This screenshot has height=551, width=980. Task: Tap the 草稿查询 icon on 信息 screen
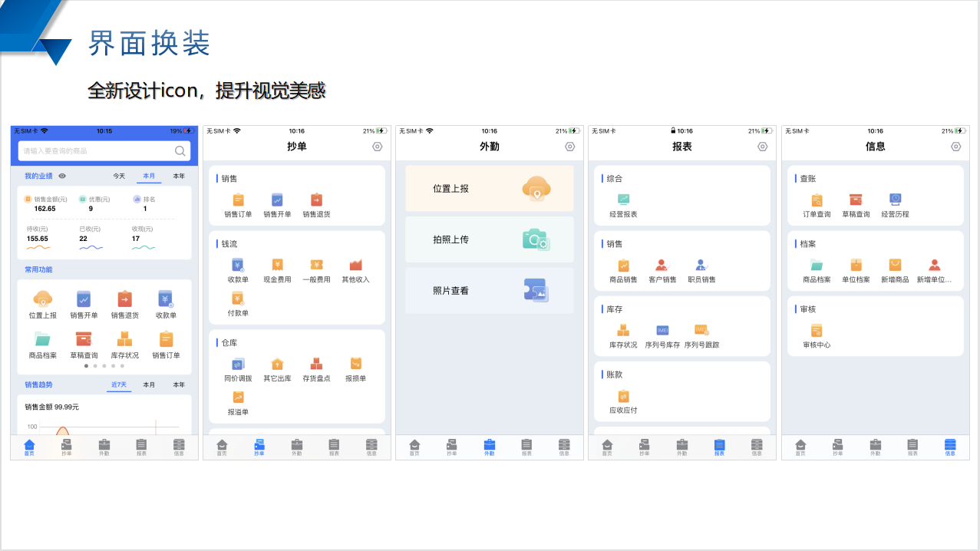(x=856, y=200)
